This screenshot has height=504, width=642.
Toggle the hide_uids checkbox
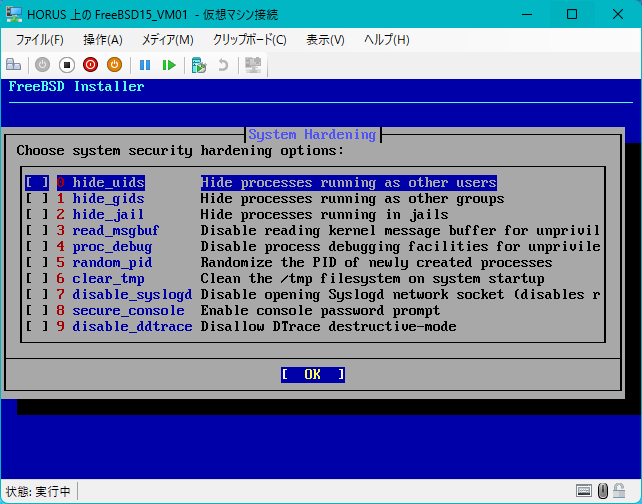coord(37,182)
